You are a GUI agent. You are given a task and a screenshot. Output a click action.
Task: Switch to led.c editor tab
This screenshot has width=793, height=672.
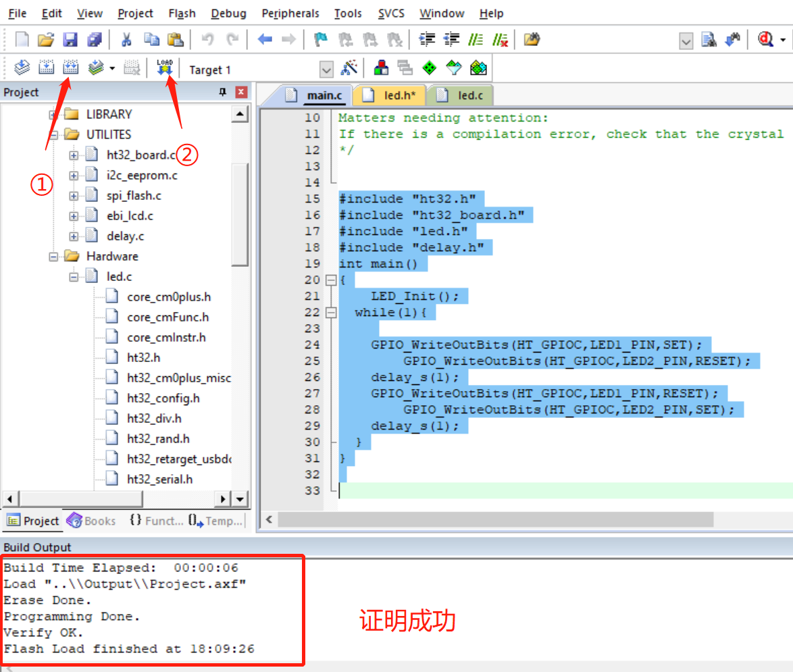[x=462, y=95]
